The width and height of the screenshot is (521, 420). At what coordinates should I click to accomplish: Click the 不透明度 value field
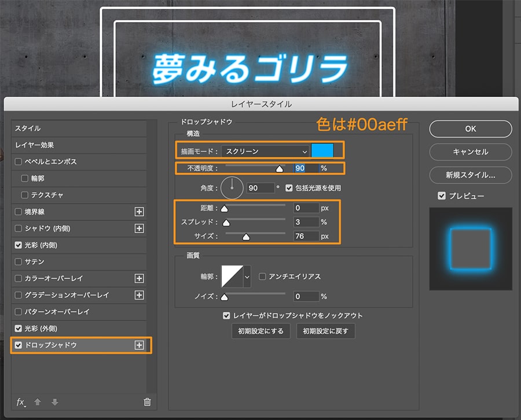(x=306, y=168)
